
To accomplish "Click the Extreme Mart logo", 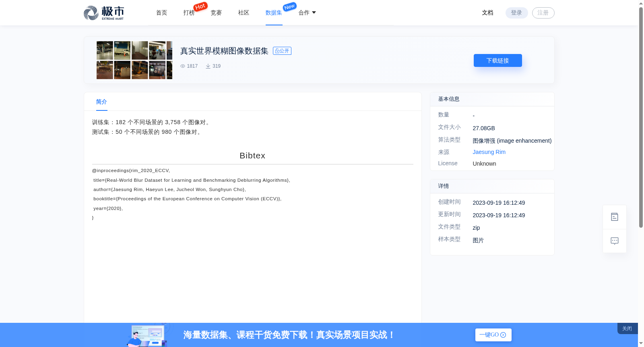I will (104, 13).
